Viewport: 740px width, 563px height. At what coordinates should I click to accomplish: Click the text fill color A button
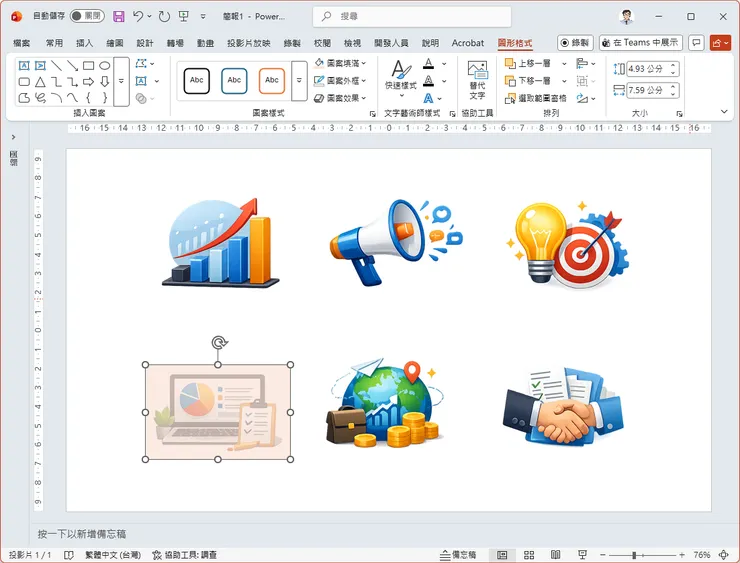(x=428, y=63)
